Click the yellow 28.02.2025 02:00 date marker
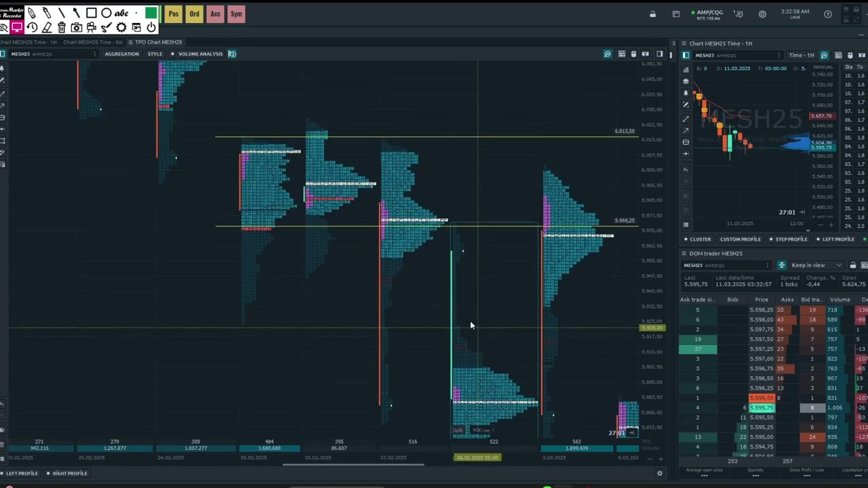The width and height of the screenshot is (868, 488). coord(477,457)
